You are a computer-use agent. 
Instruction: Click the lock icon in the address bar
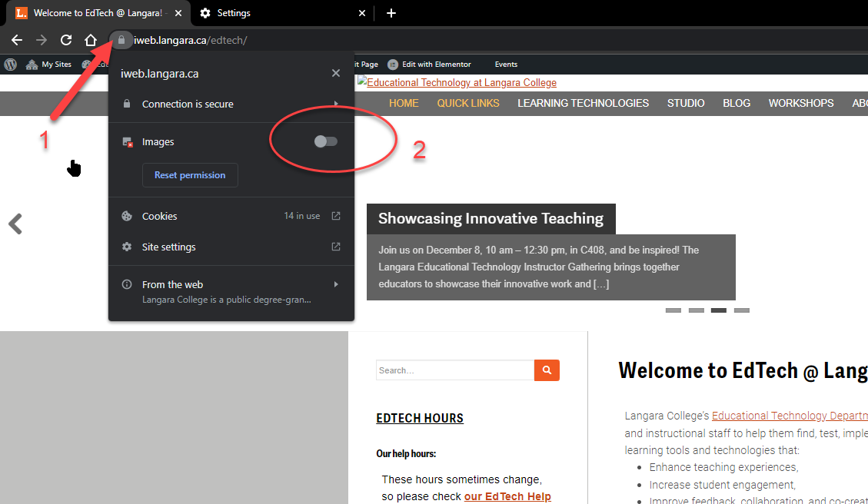tap(121, 40)
